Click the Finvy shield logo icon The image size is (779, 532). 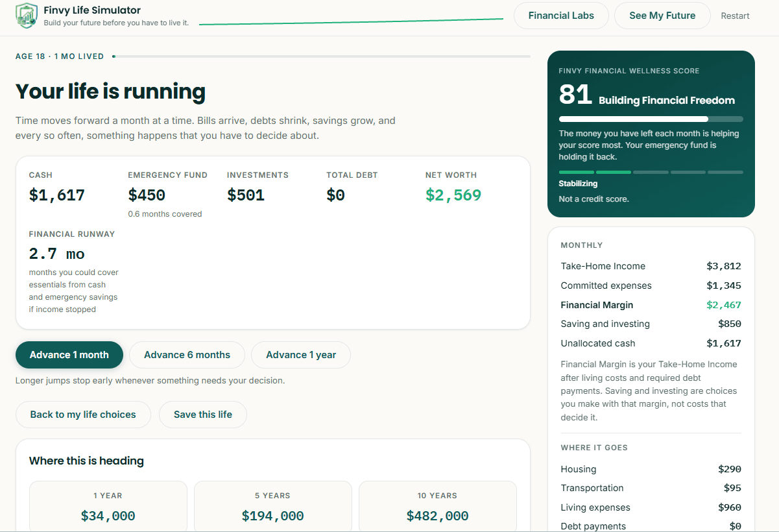[27, 15]
